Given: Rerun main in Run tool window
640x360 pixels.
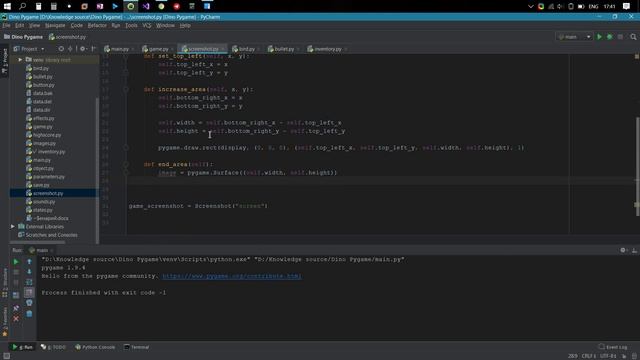Looking at the screenshot, I should (16, 262).
